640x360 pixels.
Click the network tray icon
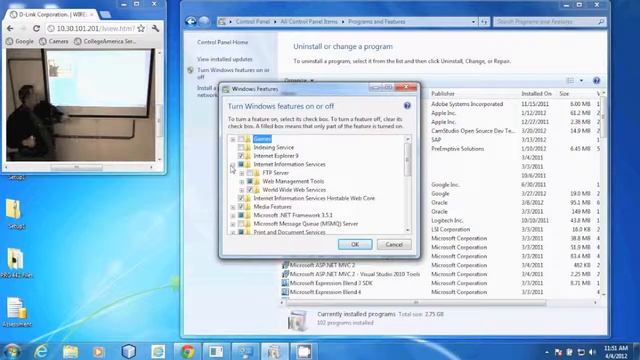pos(581,352)
